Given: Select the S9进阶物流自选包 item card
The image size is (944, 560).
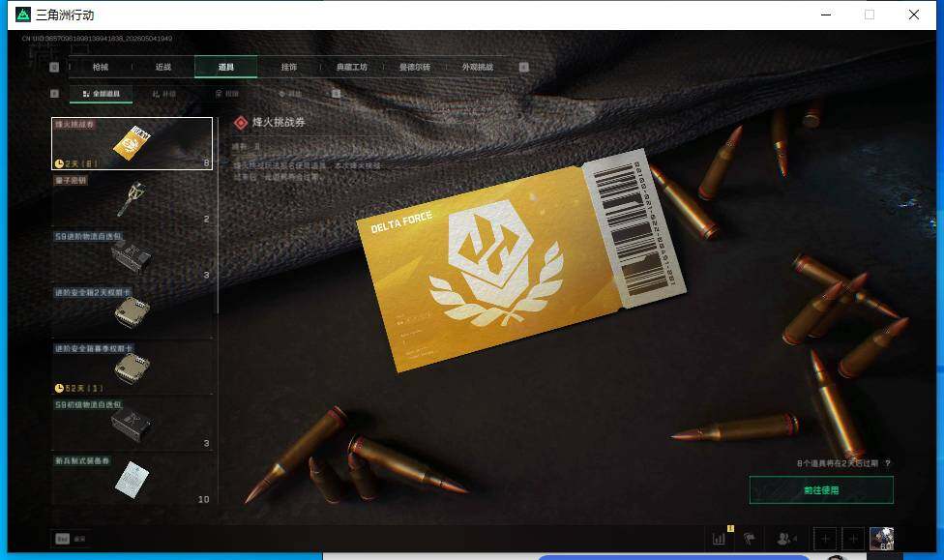Looking at the screenshot, I should [132, 255].
